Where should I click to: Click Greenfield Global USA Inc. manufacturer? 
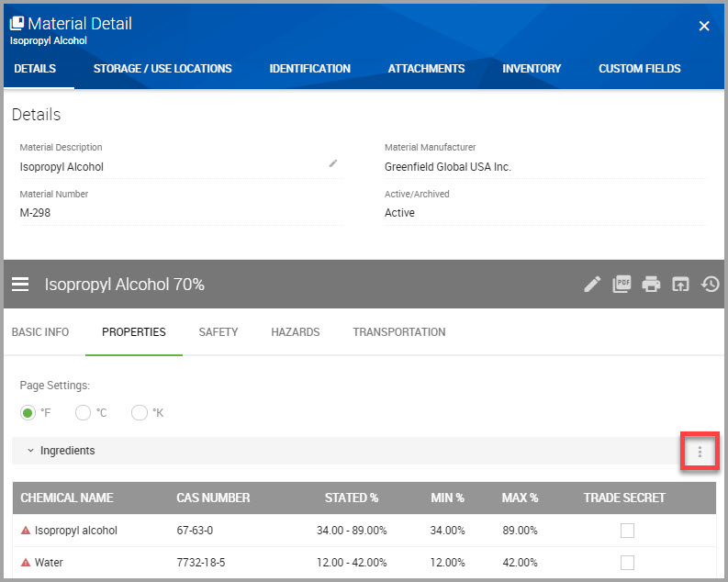point(448,167)
